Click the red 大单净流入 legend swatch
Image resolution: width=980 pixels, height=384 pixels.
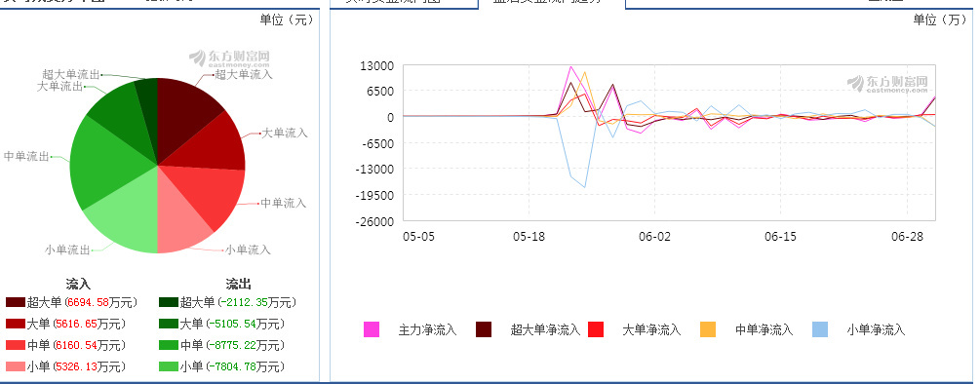tap(596, 329)
